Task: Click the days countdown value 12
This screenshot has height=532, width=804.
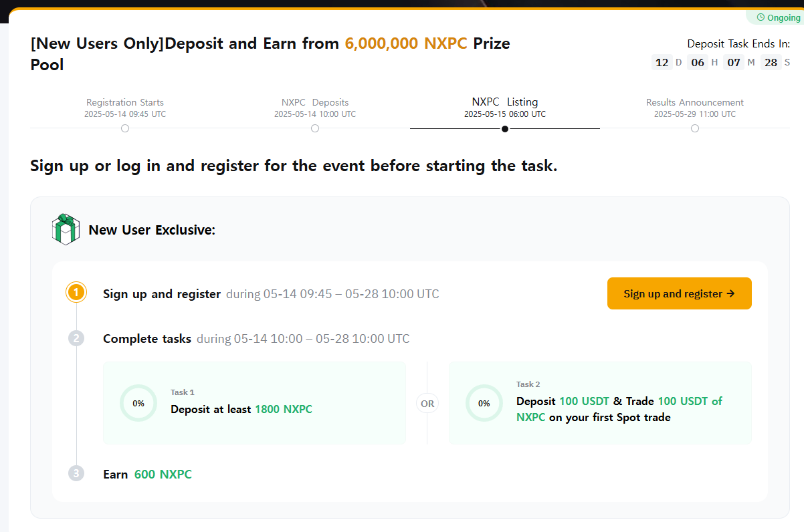Action: 662,62
